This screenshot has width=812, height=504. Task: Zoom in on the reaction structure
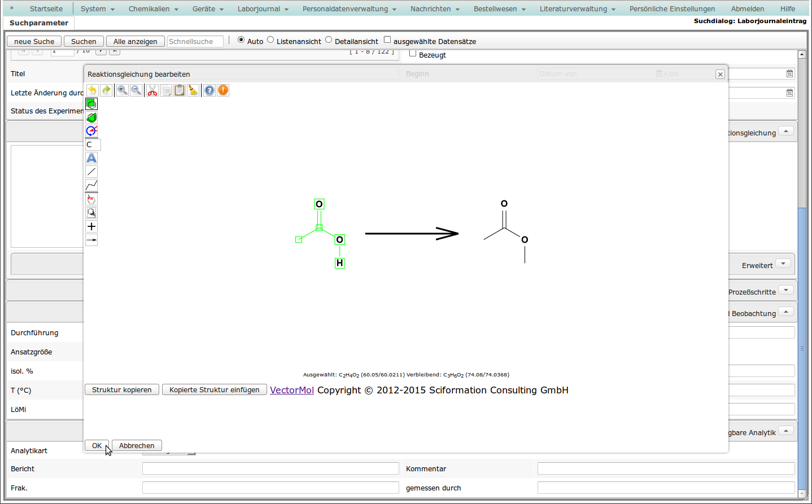pyautogui.click(x=122, y=90)
